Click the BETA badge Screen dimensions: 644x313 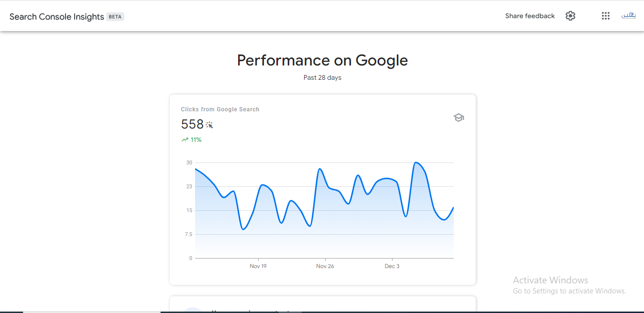click(115, 17)
